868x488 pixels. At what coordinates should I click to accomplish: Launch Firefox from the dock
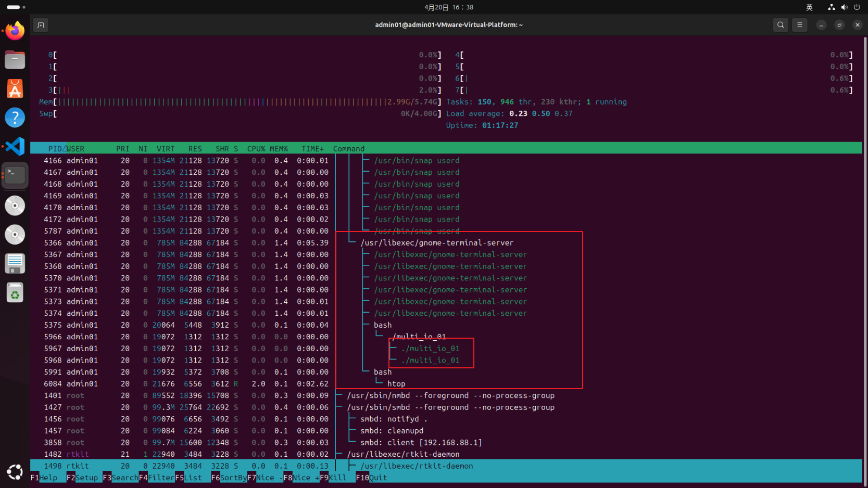[15, 31]
